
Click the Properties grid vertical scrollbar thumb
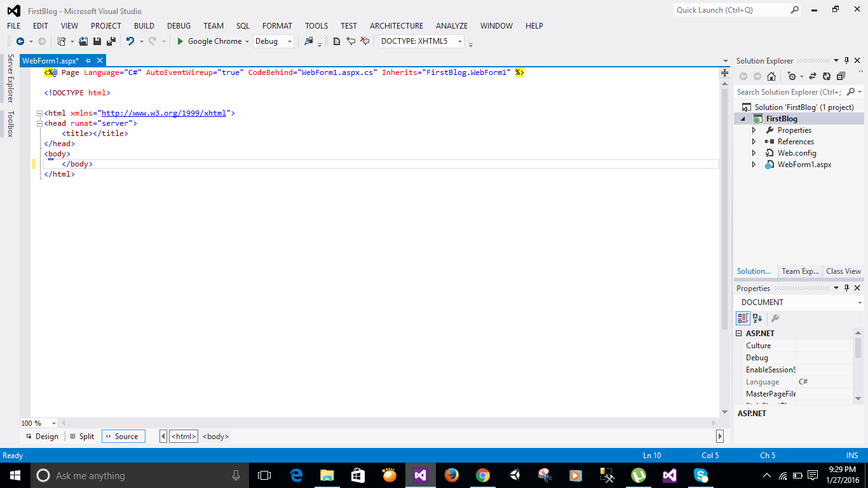(x=858, y=348)
